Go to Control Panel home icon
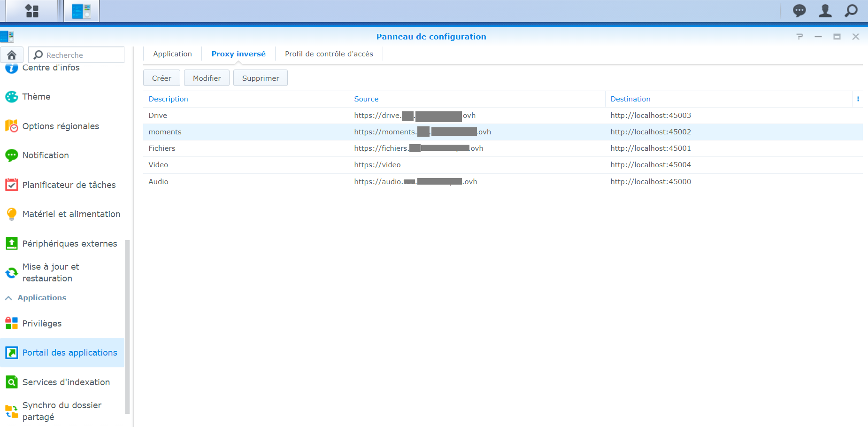Image resolution: width=868 pixels, height=427 pixels. [12, 55]
